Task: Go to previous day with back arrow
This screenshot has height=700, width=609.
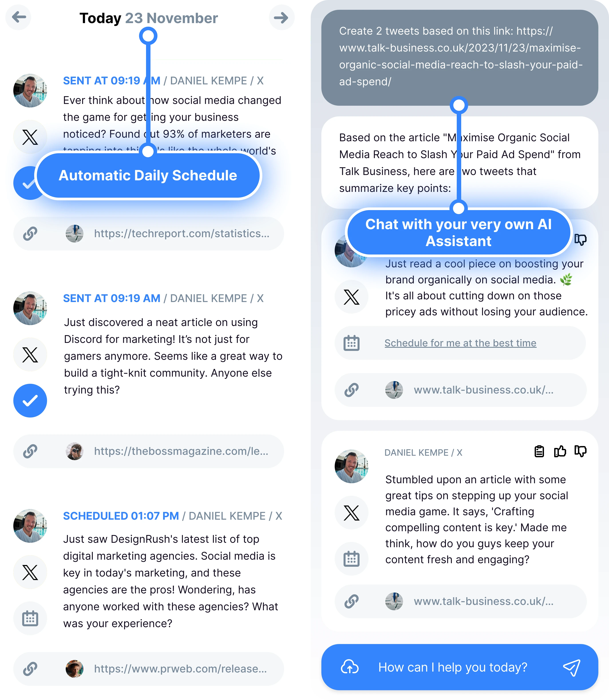Action: tap(19, 17)
